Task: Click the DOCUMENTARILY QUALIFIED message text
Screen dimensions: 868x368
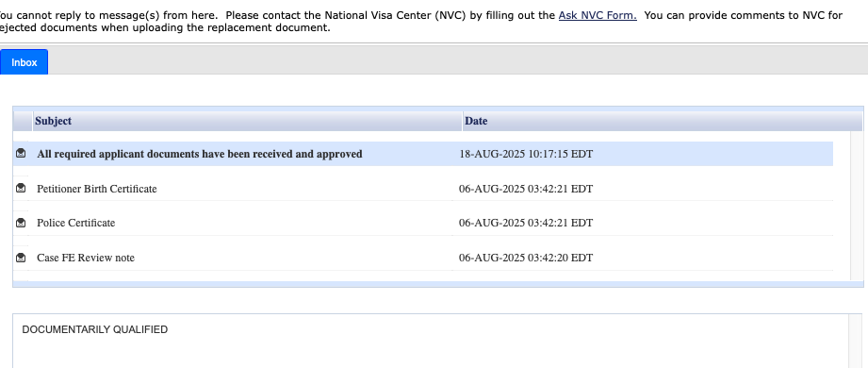Action: [94, 329]
